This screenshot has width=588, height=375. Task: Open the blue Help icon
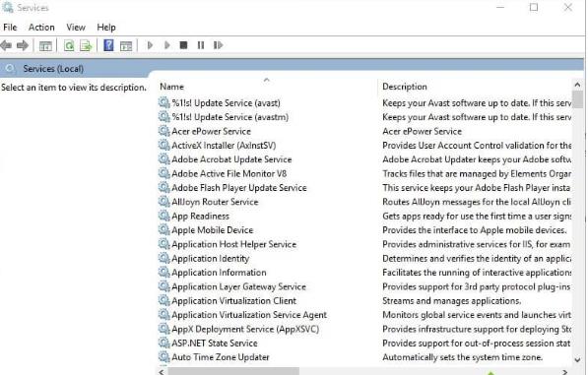108,45
